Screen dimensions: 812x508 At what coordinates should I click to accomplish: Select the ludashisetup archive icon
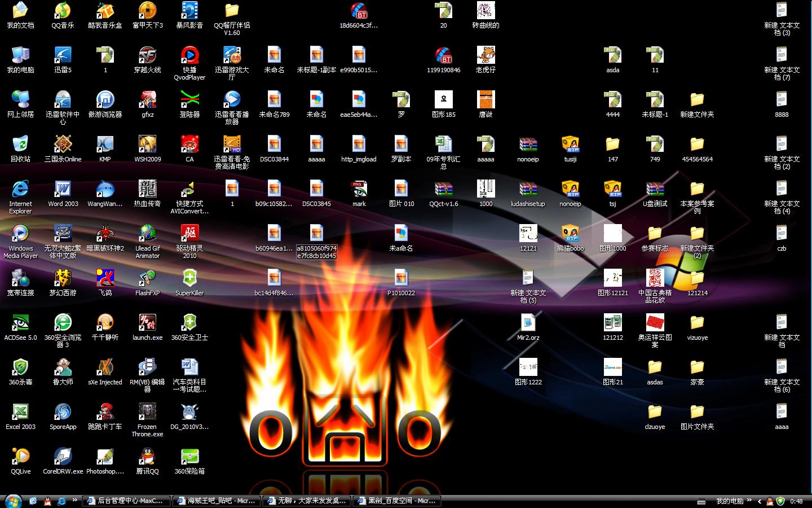528,194
